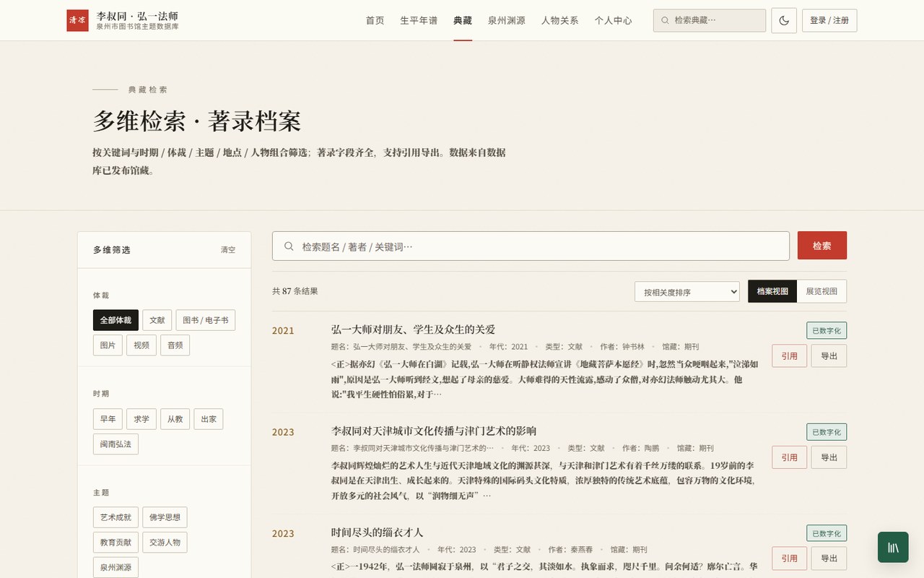Toggle the 图书 / 电子书 genre filter

[206, 320]
